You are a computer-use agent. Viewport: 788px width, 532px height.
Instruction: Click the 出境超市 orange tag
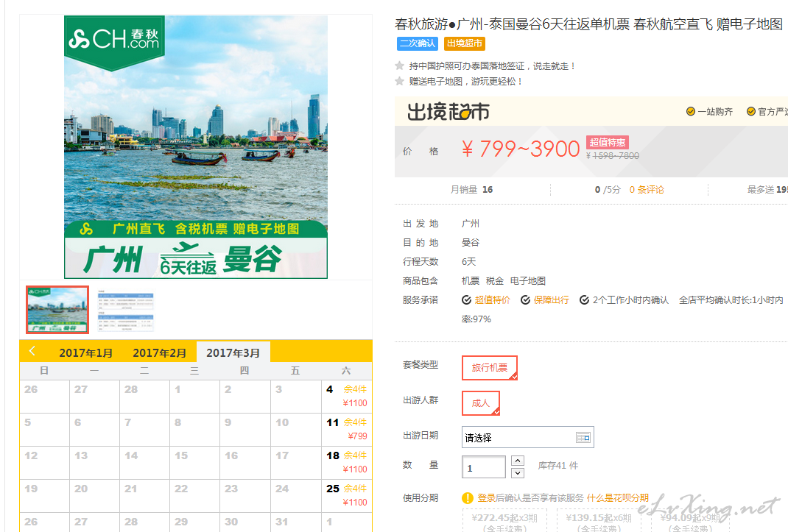(x=465, y=43)
